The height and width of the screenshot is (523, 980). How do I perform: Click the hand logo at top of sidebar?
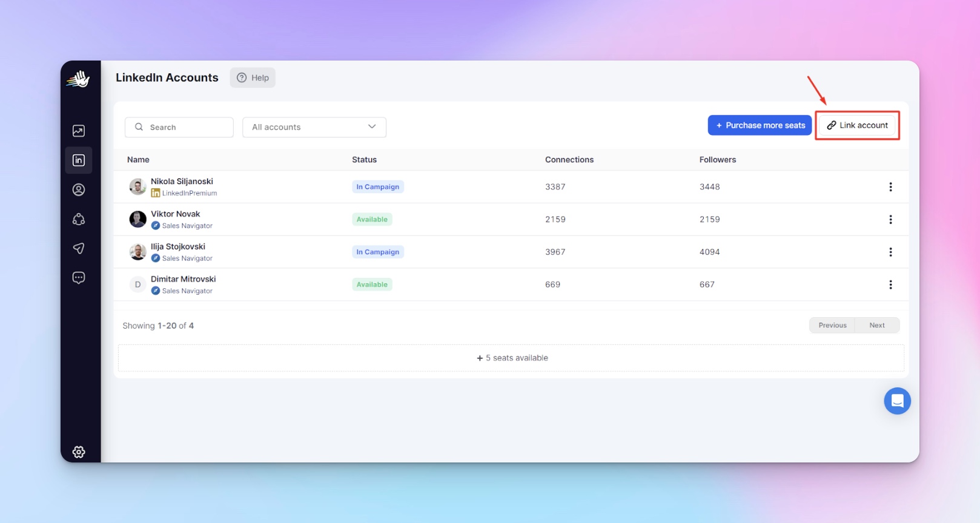78,79
